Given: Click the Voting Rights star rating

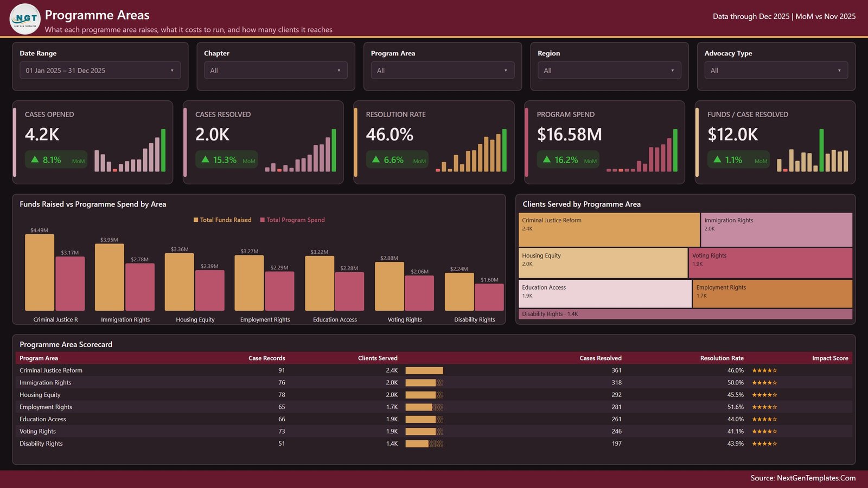Looking at the screenshot, I should 764,432.
